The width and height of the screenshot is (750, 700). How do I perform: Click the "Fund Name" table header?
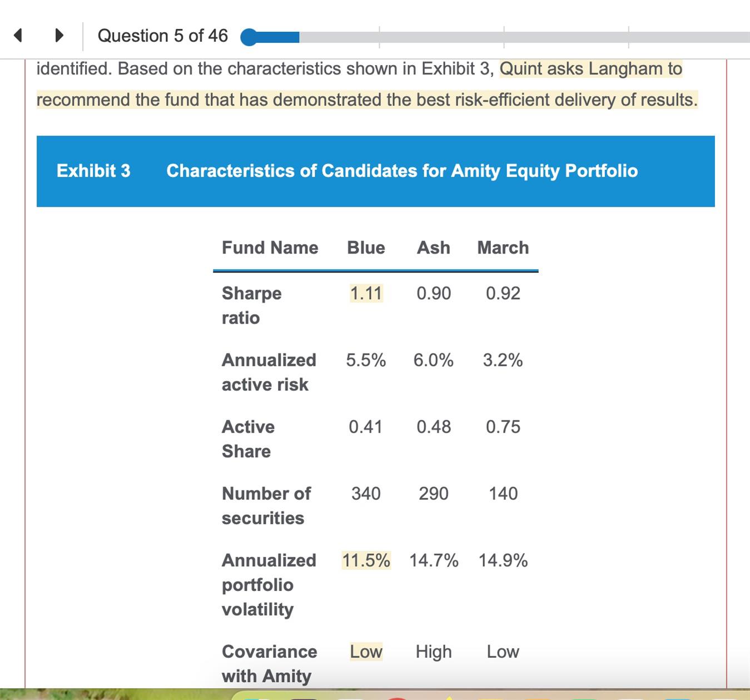point(270,247)
